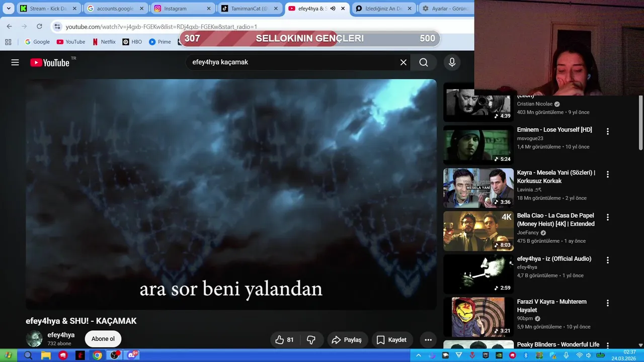
Task: Mute the efey4hya tab audio icon
Action: coord(333,9)
